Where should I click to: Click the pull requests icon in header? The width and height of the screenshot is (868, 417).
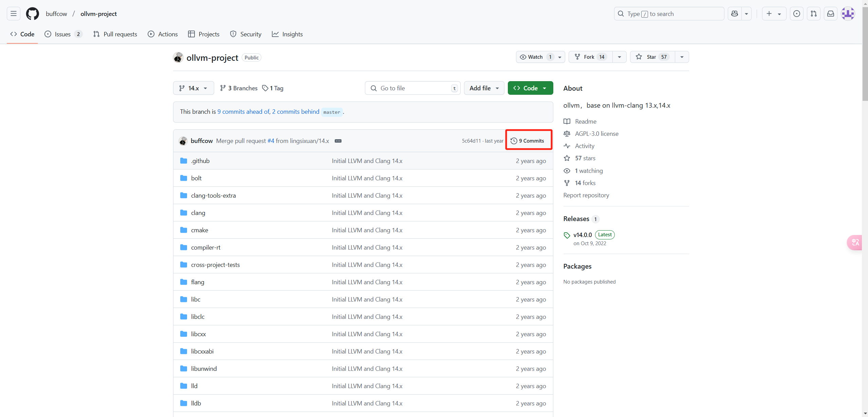tap(814, 14)
